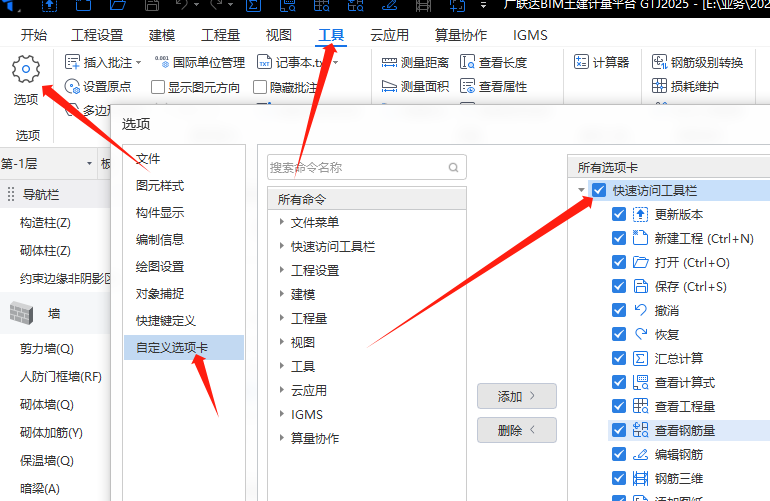Click the 插入批注 icon

(x=72, y=62)
